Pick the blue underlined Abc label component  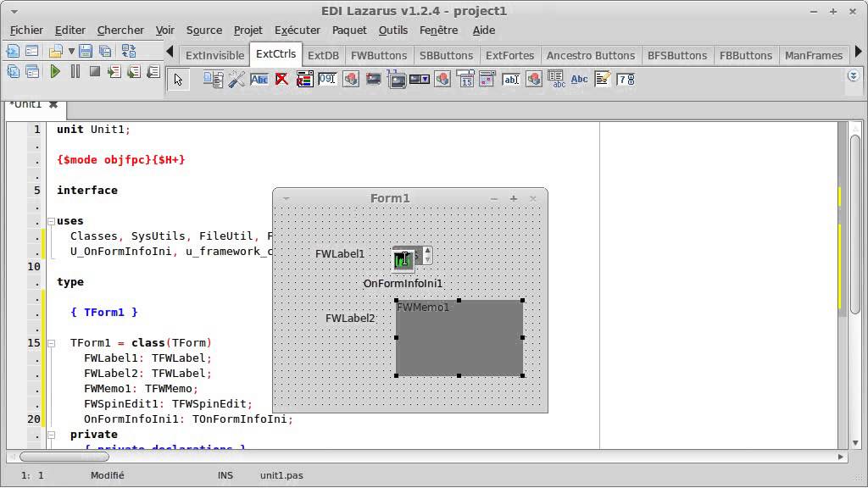point(580,80)
